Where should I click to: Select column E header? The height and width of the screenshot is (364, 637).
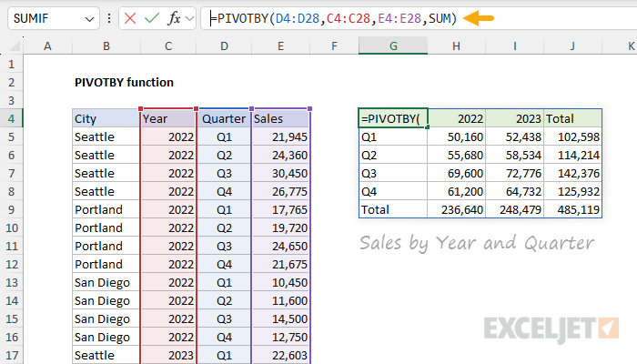pyautogui.click(x=280, y=45)
